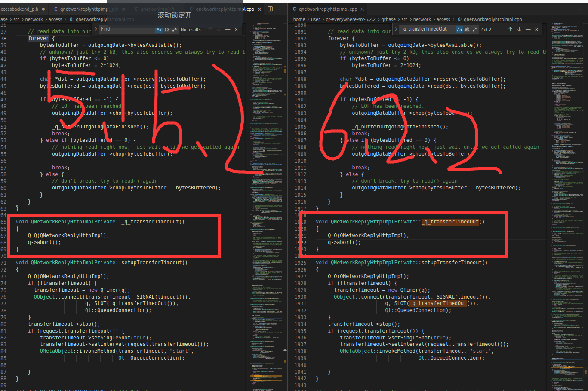
Task: Close the left find widget
Action: (x=236, y=30)
